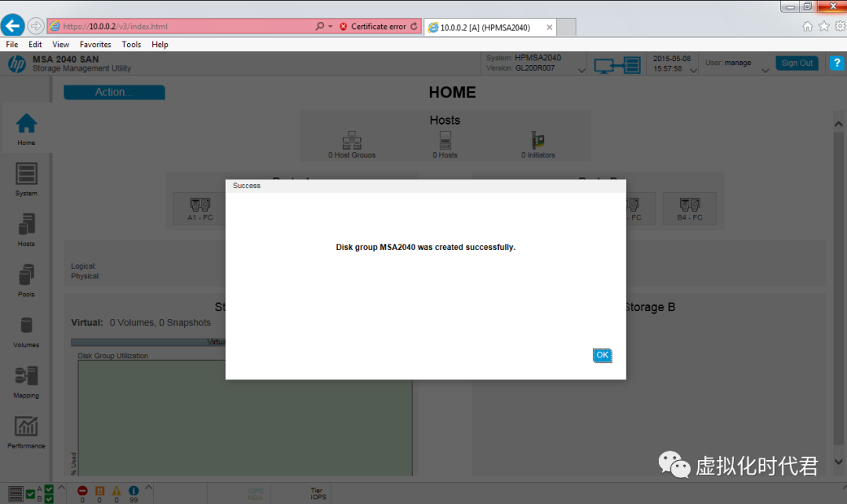Open browser settings gear icon
Viewport: 847px width, 504px height.
tap(841, 27)
